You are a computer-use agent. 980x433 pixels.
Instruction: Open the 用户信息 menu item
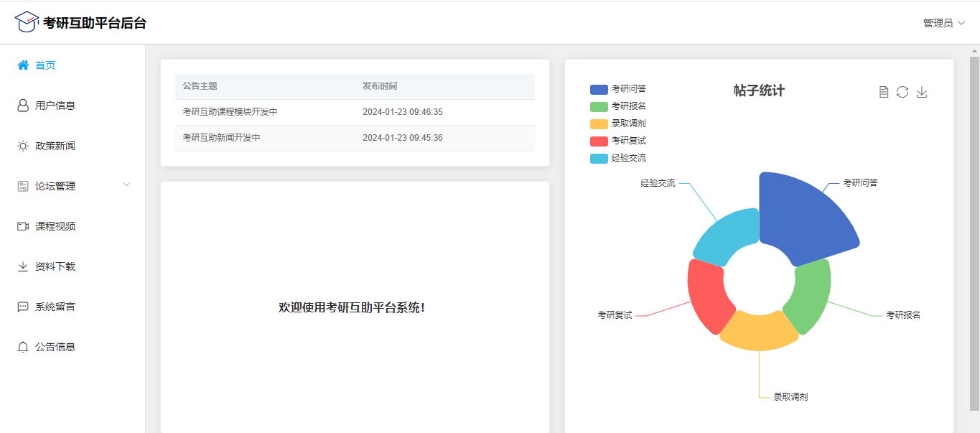click(73, 106)
